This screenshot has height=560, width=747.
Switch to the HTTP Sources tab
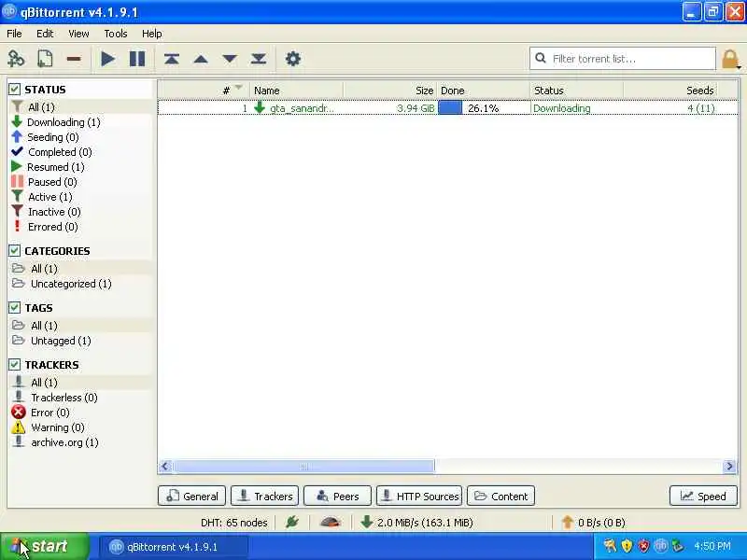(419, 497)
